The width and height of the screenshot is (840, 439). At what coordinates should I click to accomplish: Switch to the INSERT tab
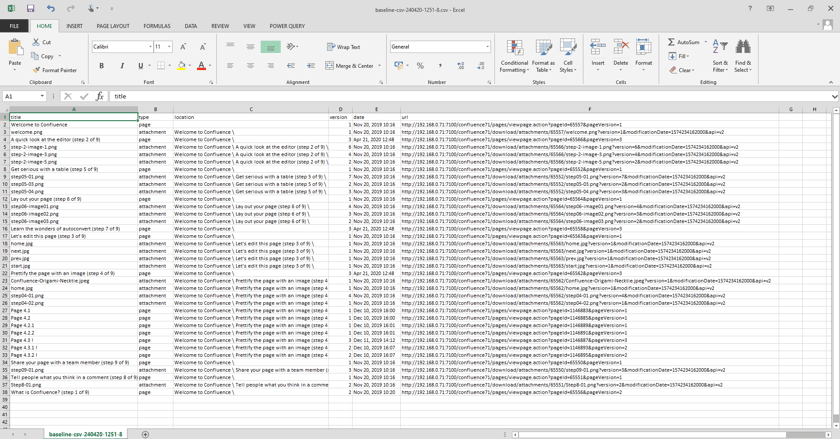coord(74,26)
